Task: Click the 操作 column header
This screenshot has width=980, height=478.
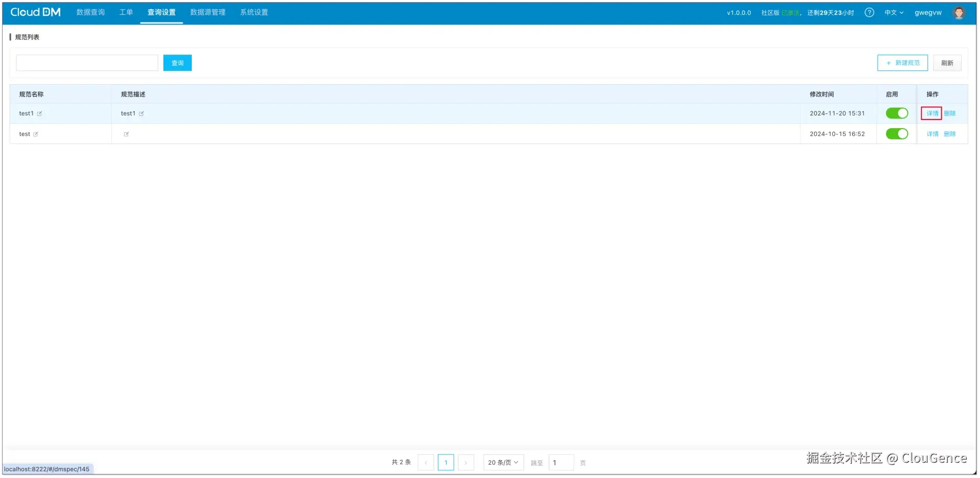Action: pos(933,94)
